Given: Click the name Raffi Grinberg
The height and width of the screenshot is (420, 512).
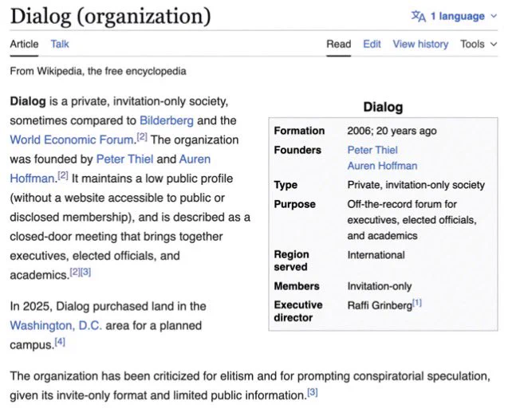Looking at the screenshot, I should (380, 305).
